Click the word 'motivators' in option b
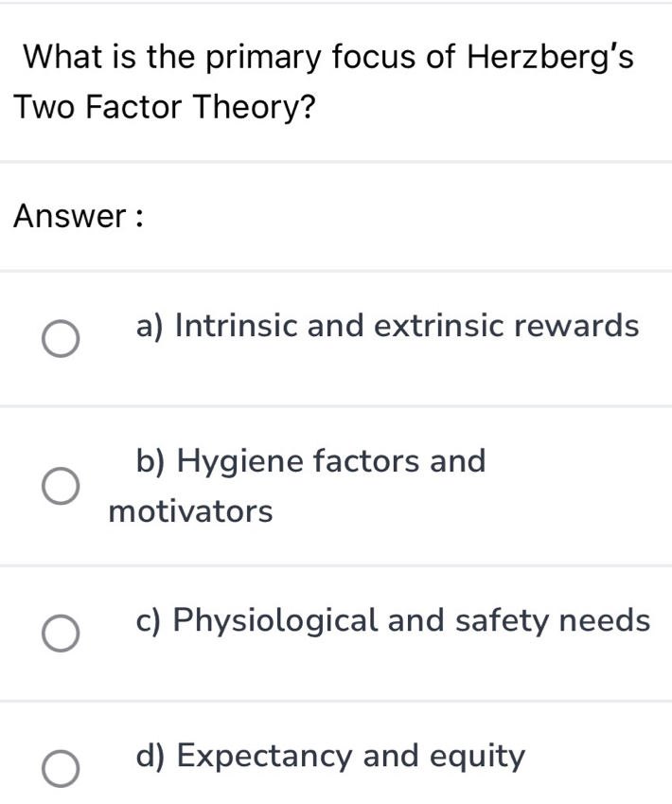This screenshot has height=804, width=672. pos(189,510)
